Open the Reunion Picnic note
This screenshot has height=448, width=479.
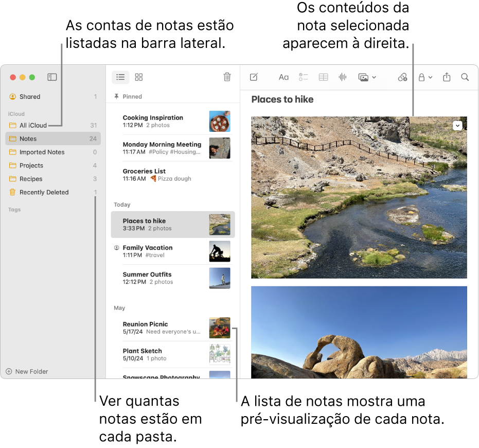pyautogui.click(x=172, y=328)
